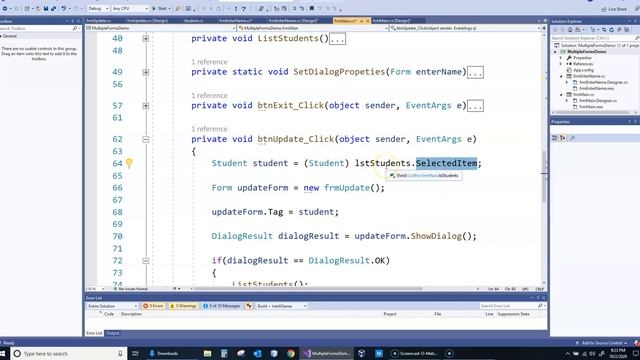
Task: Select frmMain.Designer.cs in Solution Explorer
Action: click(x=598, y=101)
